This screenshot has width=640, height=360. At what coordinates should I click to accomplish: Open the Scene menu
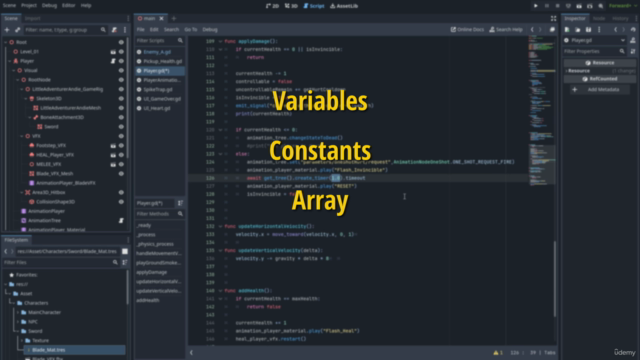point(9,6)
